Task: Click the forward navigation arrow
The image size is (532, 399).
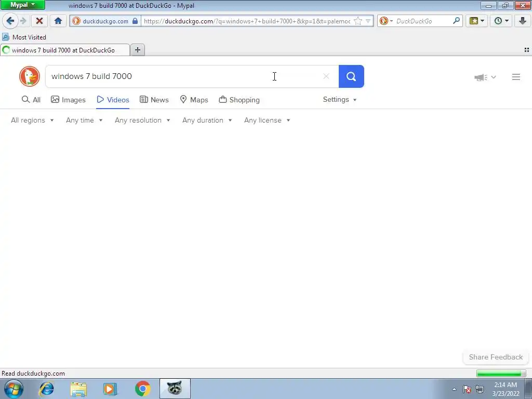Action: tap(23, 21)
